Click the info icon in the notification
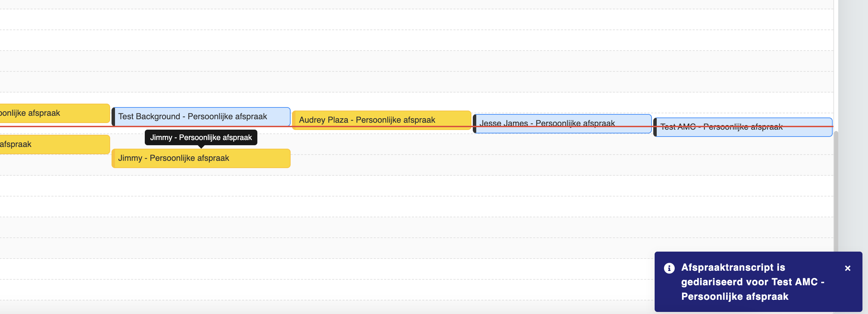This screenshot has height=314, width=868. (x=669, y=268)
